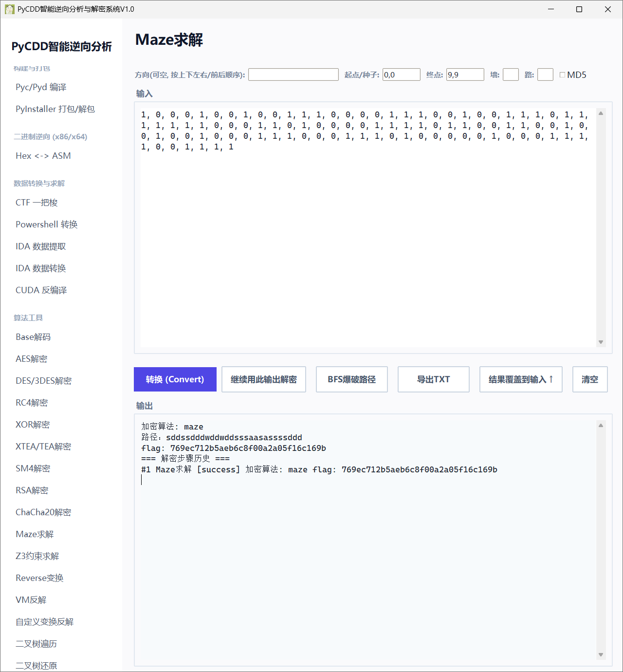The height and width of the screenshot is (672, 623).
Task: Click the Maze求解 page heading
Action: [169, 39]
